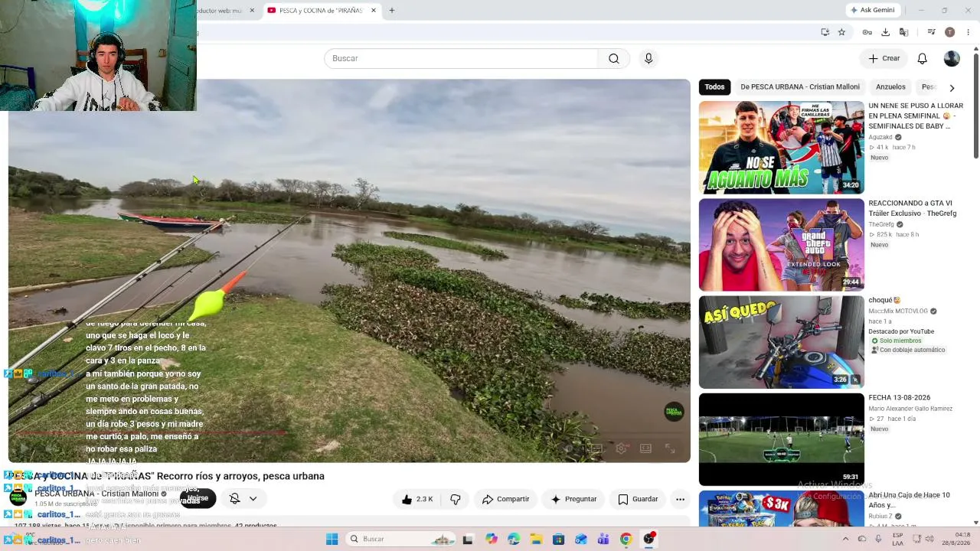Open OBS Studio from taskbar
This screenshot has height=551, width=980.
tap(649, 540)
